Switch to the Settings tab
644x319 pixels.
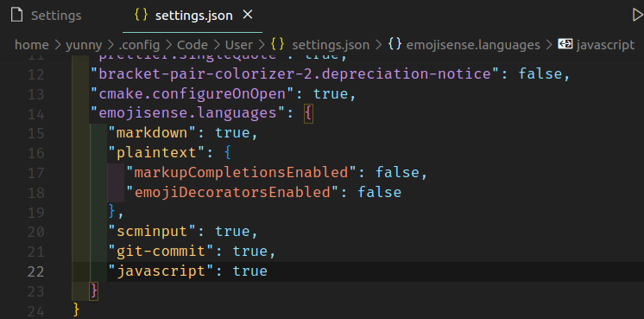pos(56,16)
